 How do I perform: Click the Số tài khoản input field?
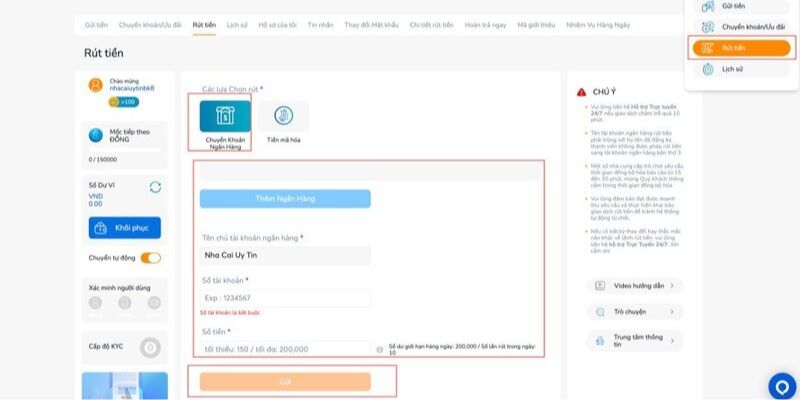click(x=285, y=298)
